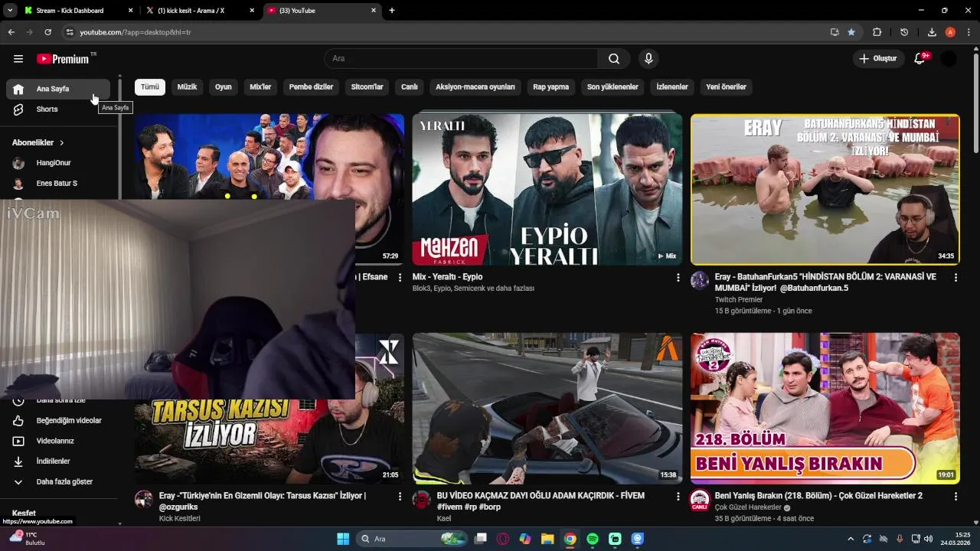Click the YouTube Premium logo
980x551 pixels.
click(63, 59)
